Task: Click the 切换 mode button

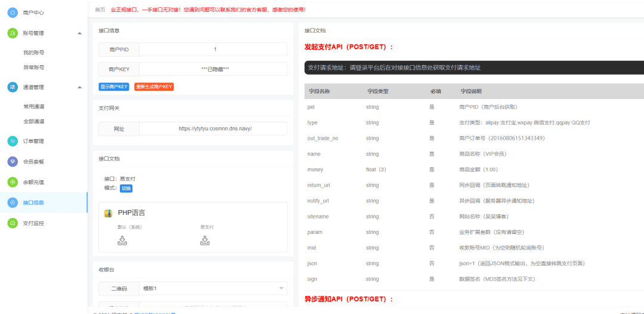Action: [126, 188]
